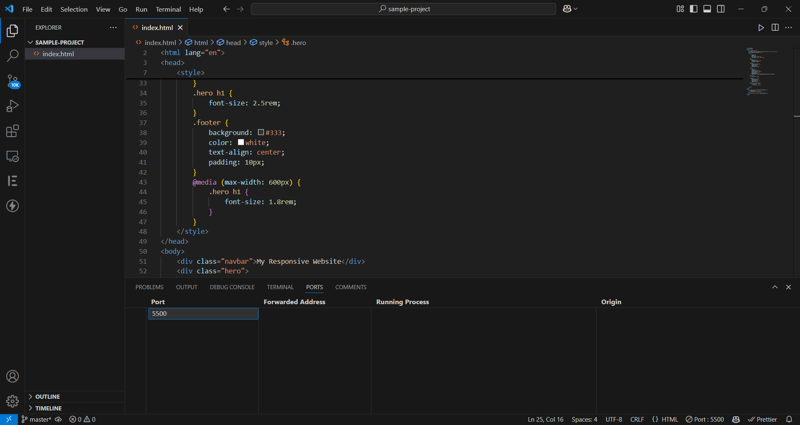The width and height of the screenshot is (800, 425).
Task: Collapse the SAMPLE-PROJECT folder tree
Action: (x=59, y=42)
